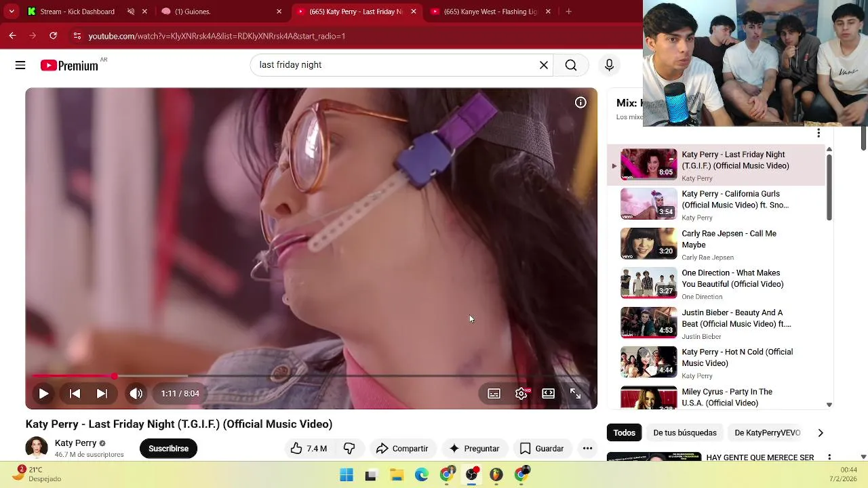The height and width of the screenshot is (488, 868).
Task: Open OBS Studio from the taskbar
Action: coord(471,474)
